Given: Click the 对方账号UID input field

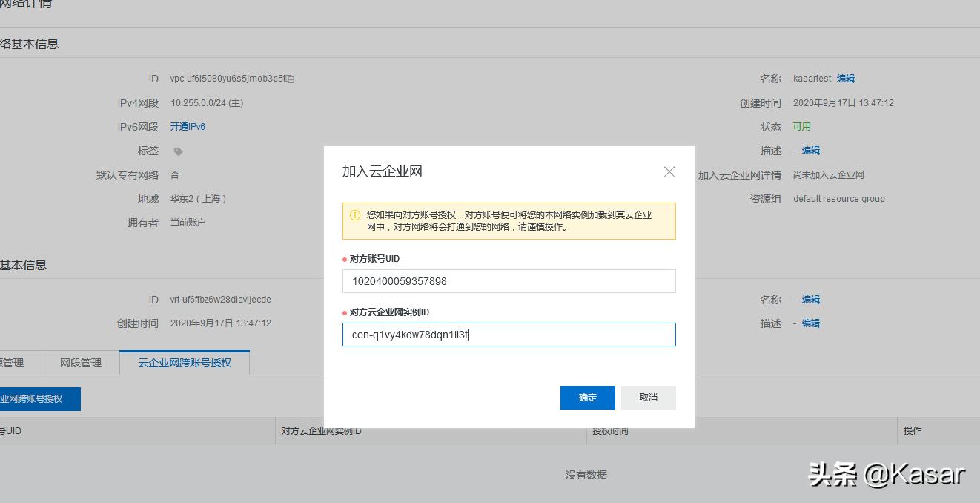Looking at the screenshot, I should pos(509,281).
